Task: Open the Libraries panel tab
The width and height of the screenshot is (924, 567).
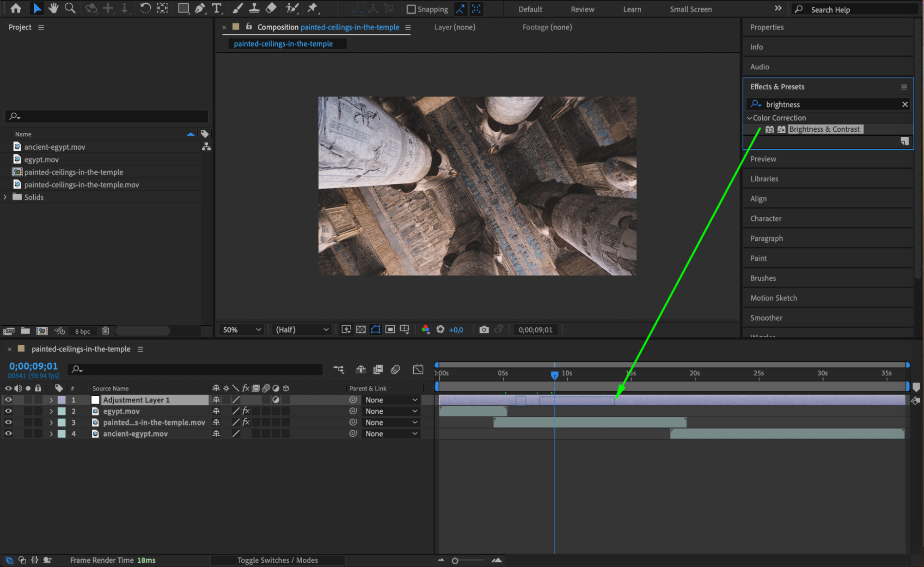Action: (764, 179)
